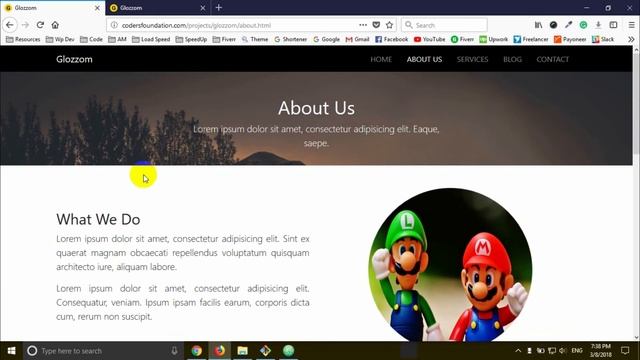Open the Freelancer bookmark

pyautogui.click(x=531, y=39)
